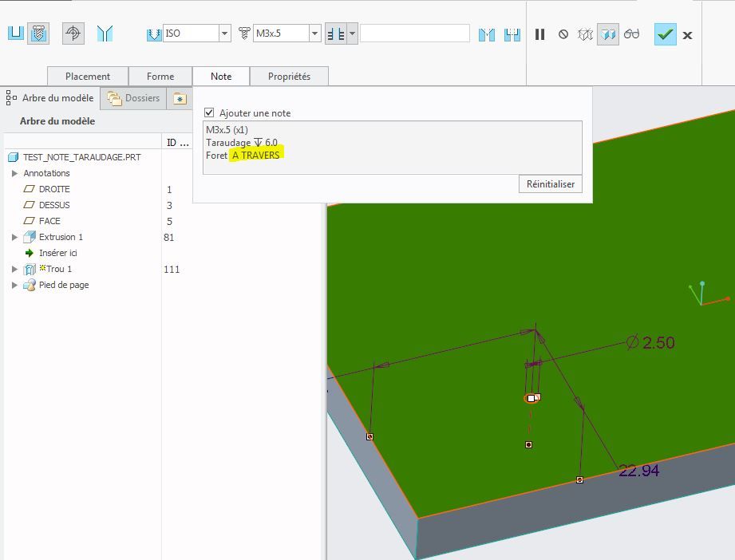735x560 pixels.
Task: Click the empty depth value input field
Action: [414, 34]
